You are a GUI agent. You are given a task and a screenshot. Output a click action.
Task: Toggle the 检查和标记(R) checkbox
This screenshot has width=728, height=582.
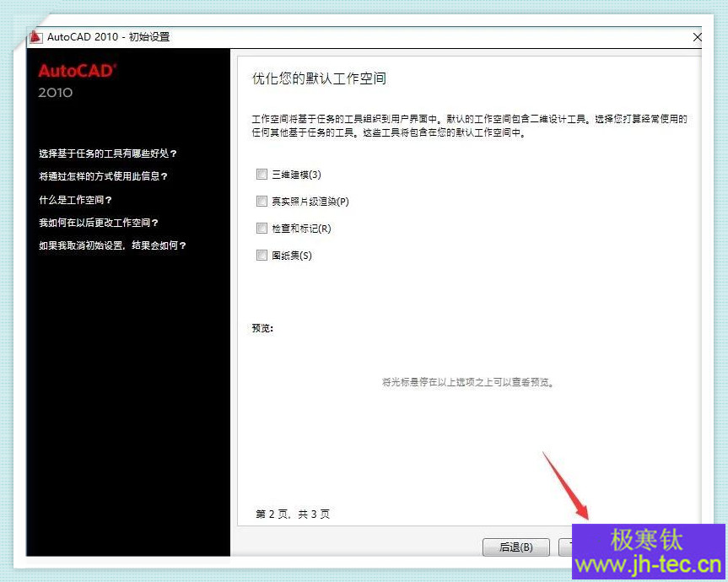coord(262,228)
